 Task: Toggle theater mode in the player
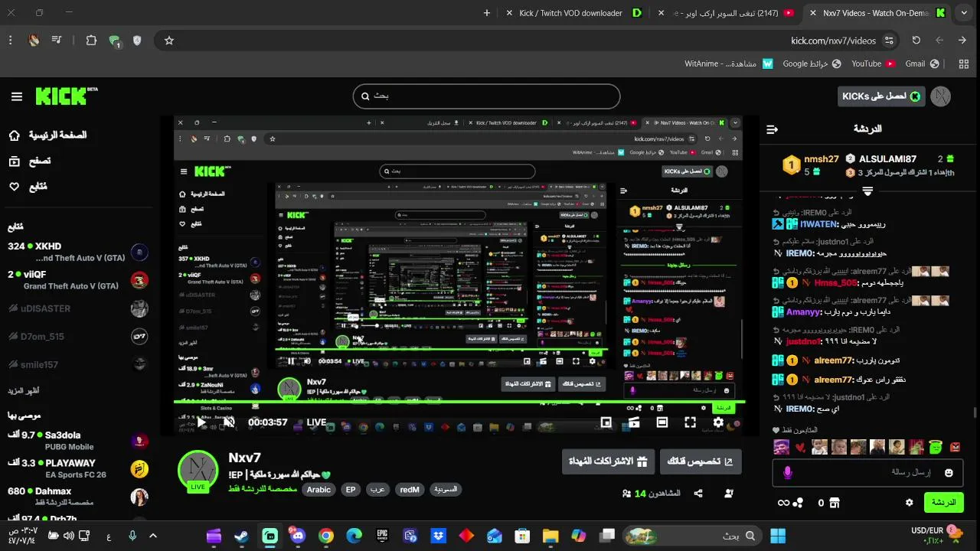[662, 422]
